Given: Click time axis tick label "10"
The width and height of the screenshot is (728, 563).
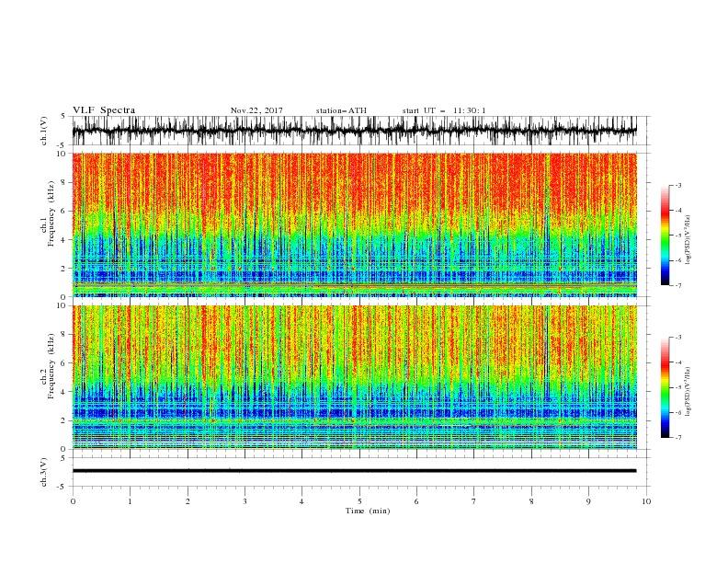Looking at the screenshot, I should [x=646, y=501].
